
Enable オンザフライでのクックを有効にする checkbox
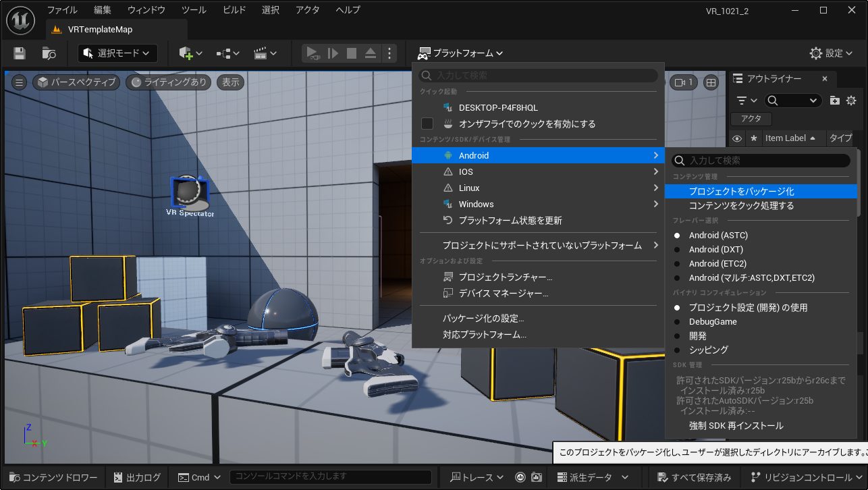pyautogui.click(x=427, y=124)
